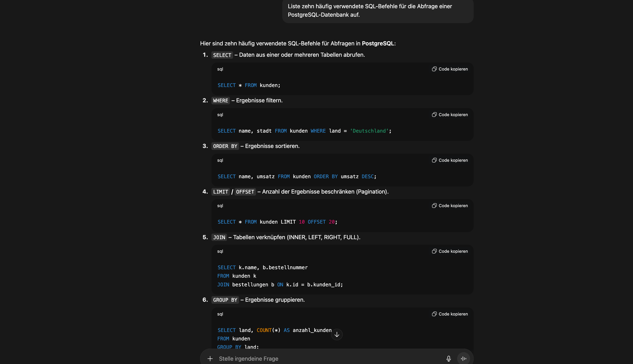Focus the 'Stelle irgendeine Frage' input field

[x=325, y=359]
